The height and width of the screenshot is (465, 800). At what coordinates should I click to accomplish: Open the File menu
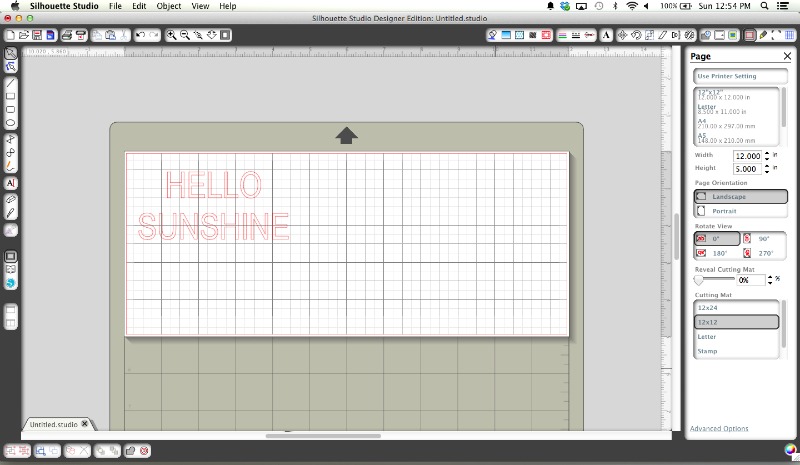coord(115,6)
